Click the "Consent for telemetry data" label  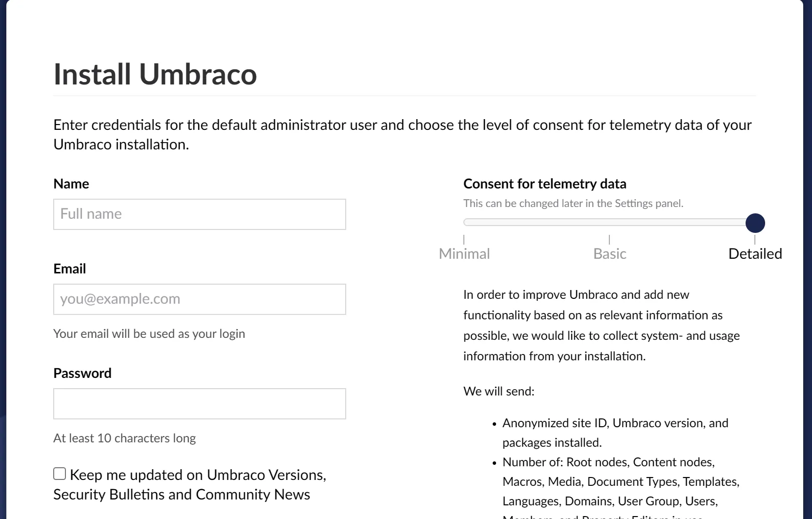544,184
